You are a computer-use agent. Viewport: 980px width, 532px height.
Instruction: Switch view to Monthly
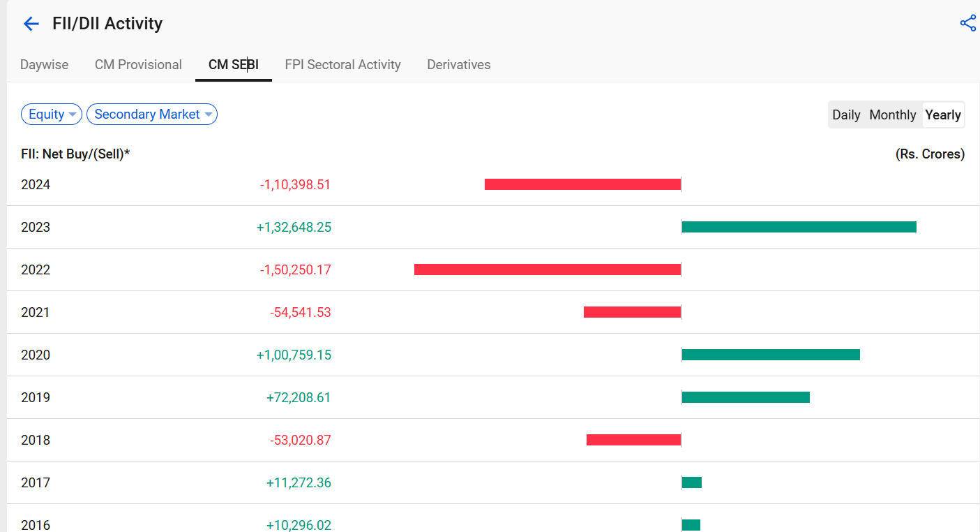(893, 115)
